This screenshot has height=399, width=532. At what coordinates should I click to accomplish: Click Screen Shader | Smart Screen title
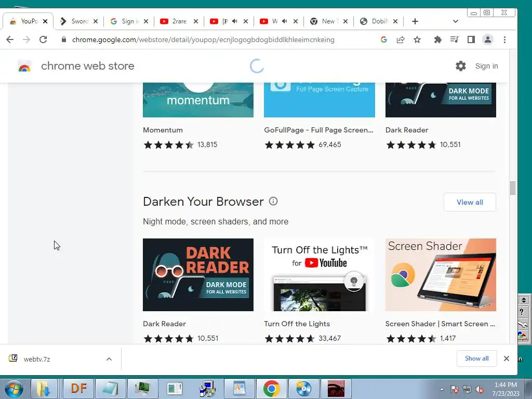point(440,324)
